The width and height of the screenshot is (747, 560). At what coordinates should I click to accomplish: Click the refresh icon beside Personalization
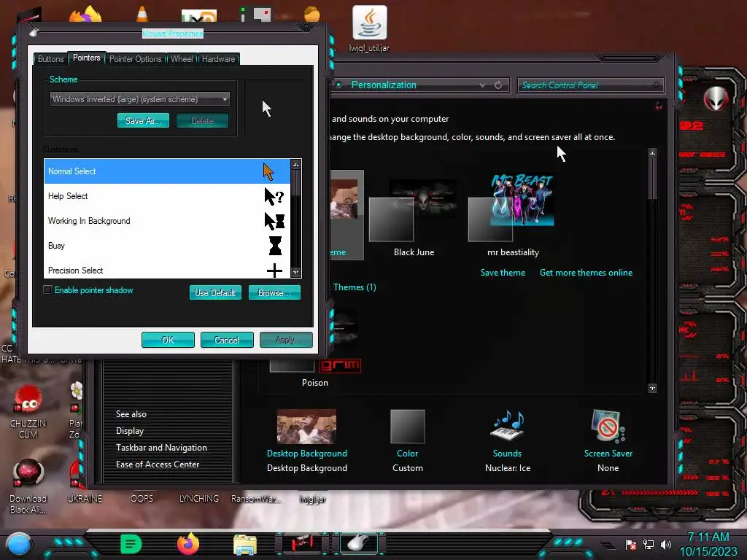coord(498,85)
